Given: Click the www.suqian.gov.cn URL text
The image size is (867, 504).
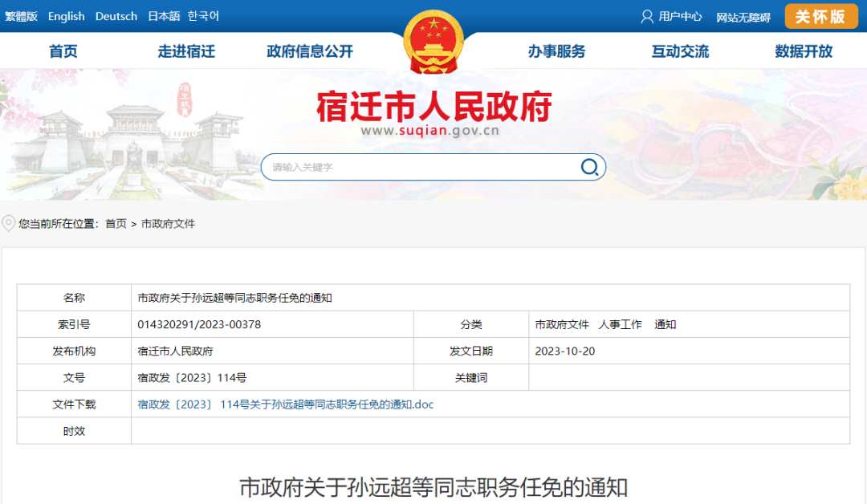Looking at the screenshot, I should pos(429,131).
